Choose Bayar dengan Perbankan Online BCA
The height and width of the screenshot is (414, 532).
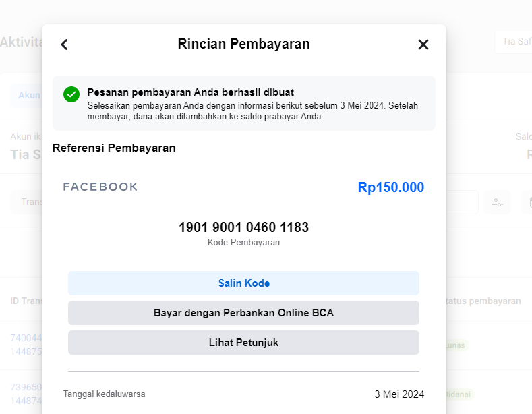click(243, 313)
